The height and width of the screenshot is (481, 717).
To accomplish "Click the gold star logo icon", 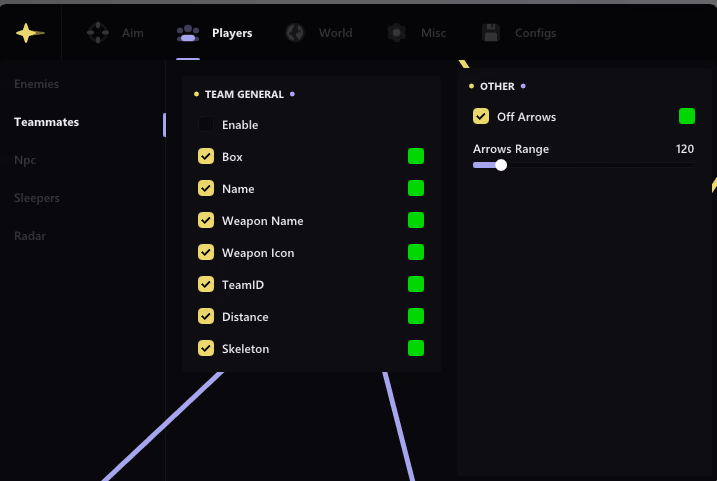I will click(30, 33).
